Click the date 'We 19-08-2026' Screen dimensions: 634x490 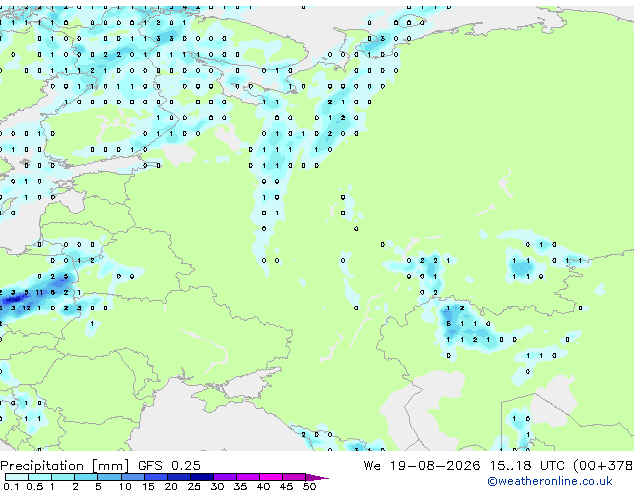[422, 465]
